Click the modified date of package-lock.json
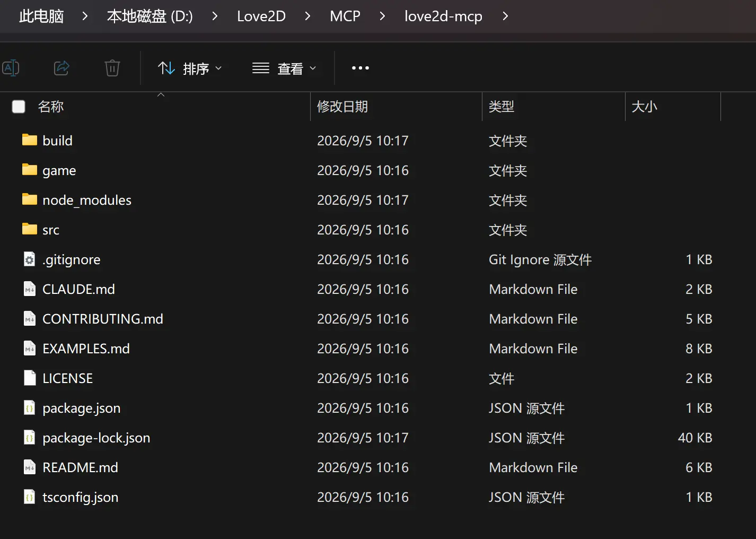 [363, 438]
